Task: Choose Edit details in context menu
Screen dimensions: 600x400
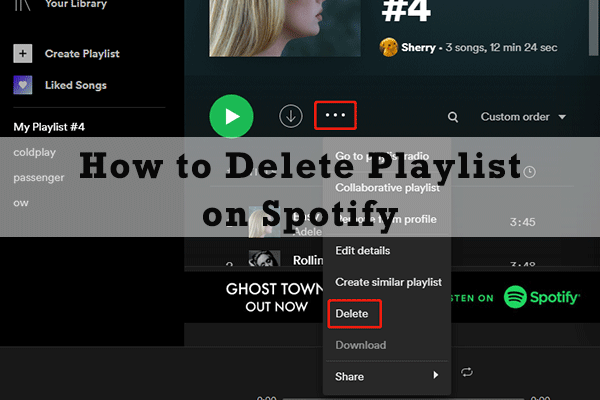Action: (x=362, y=250)
